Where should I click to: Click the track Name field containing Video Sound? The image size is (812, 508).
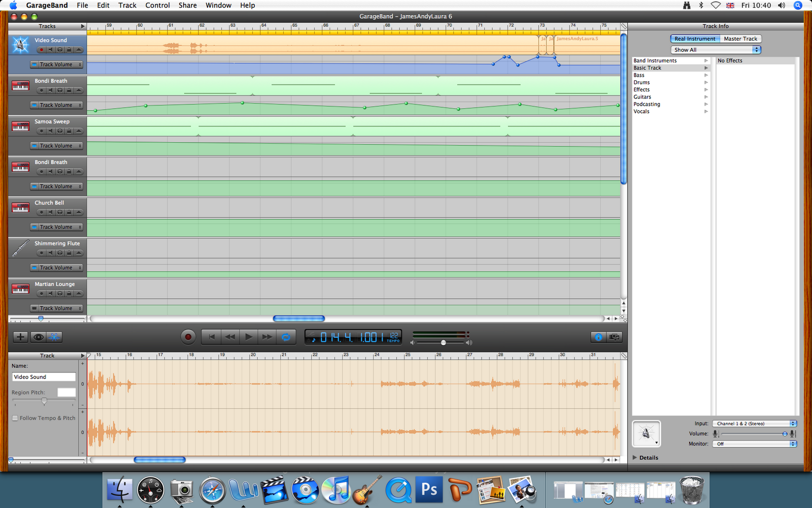coord(44,377)
